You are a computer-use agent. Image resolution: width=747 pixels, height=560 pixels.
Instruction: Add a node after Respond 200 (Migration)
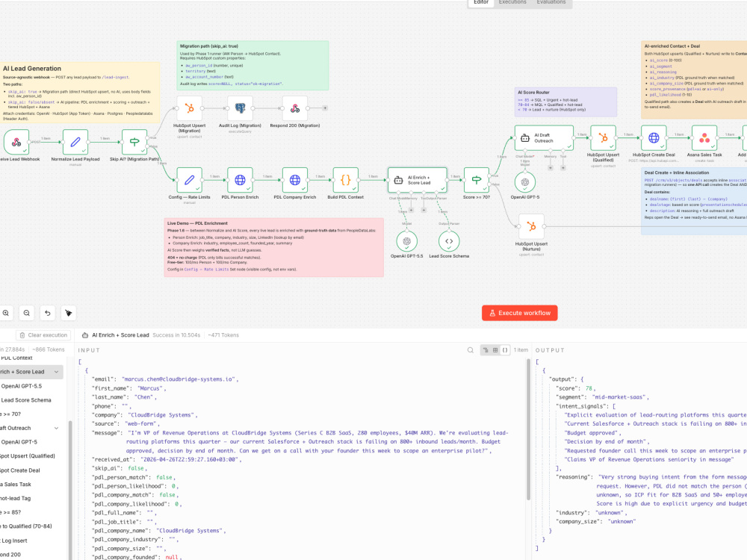click(325, 108)
